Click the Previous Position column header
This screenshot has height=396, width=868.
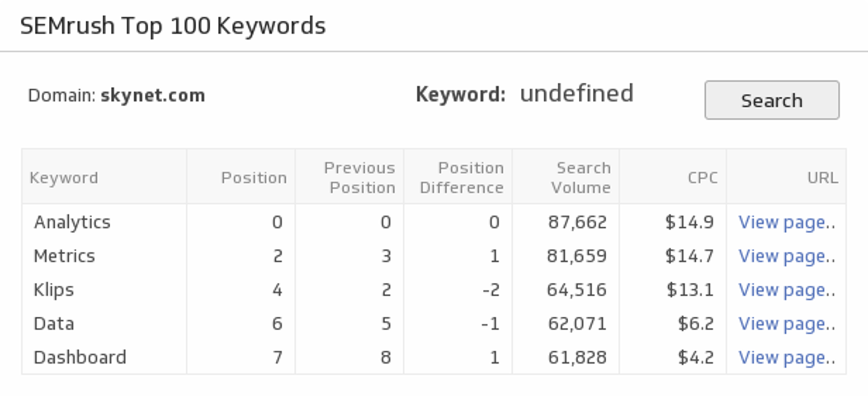pos(360,178)
